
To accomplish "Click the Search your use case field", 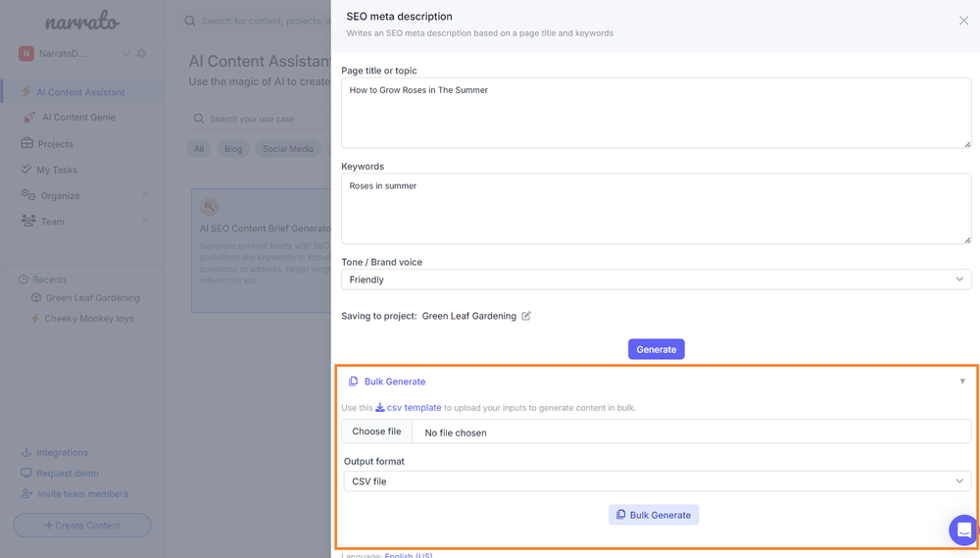I will [260, 119].
